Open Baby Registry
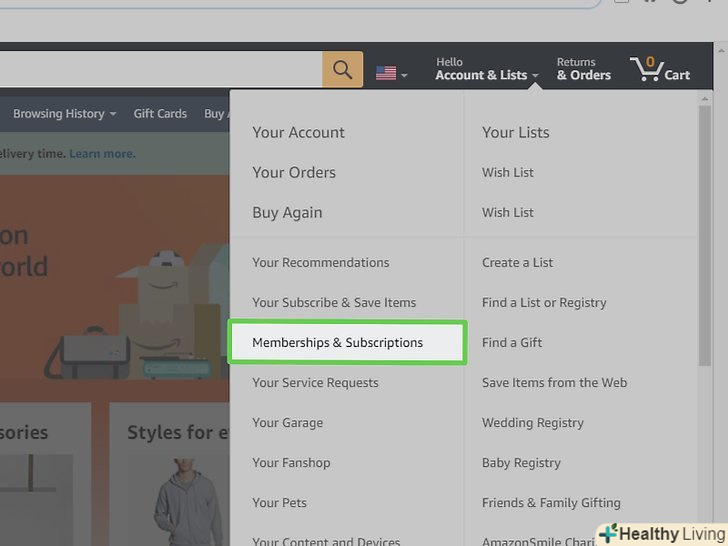Image resolution: width=728 pixels, height=546 pixels. coord(521,463)
